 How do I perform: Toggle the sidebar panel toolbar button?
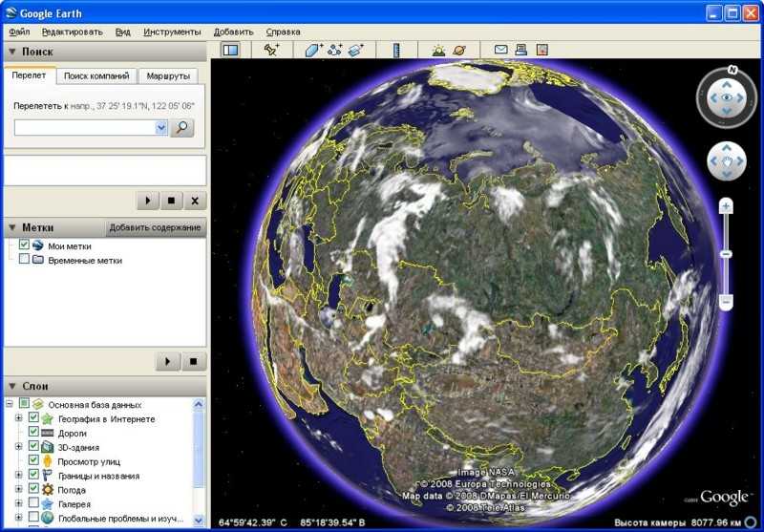(x=230, y=50)
